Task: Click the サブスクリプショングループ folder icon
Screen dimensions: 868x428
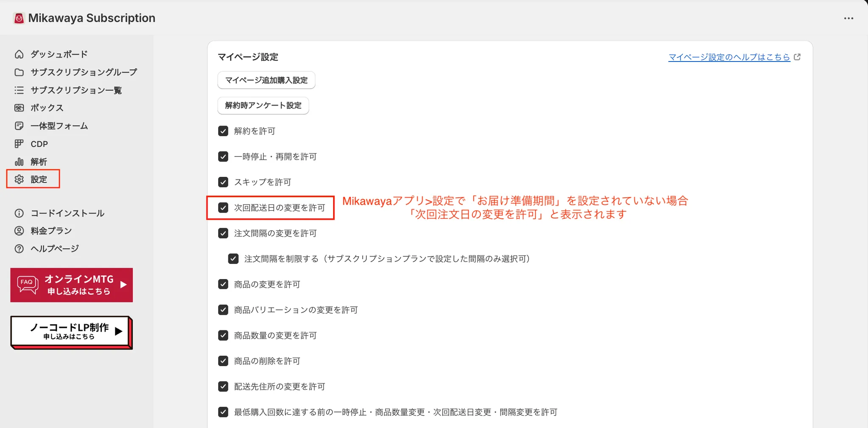Action: pos(19,72)
